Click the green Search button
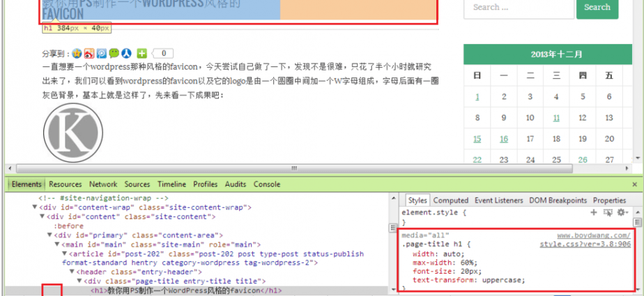 [597, 7]
